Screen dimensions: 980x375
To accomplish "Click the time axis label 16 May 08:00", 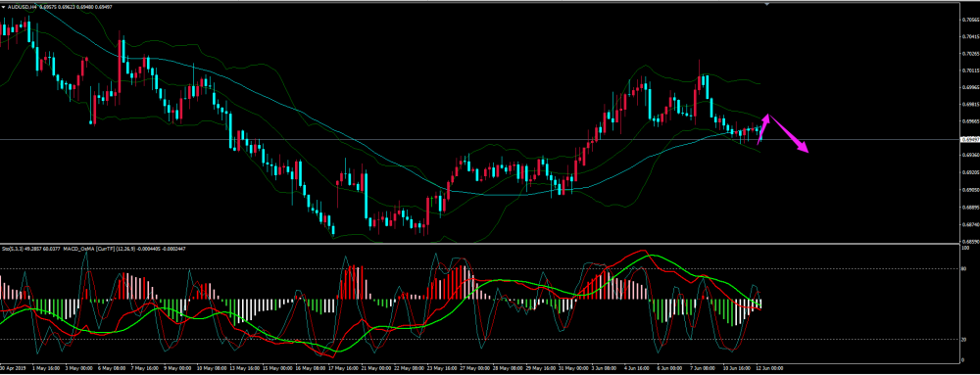I will [310, 368].
